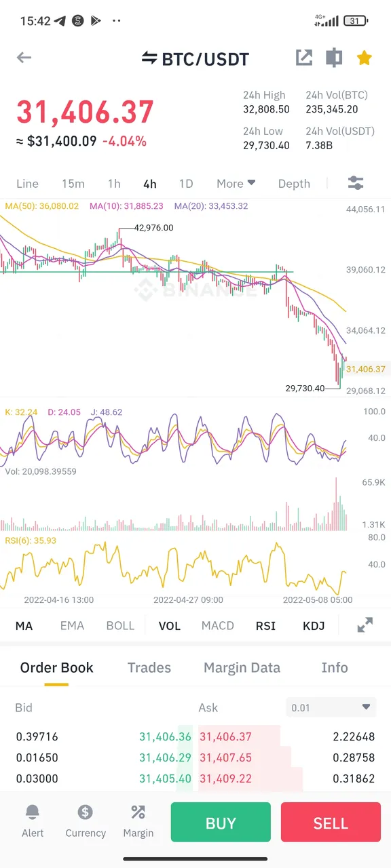Tap the BTC/USDT pair title

point(205,59)
